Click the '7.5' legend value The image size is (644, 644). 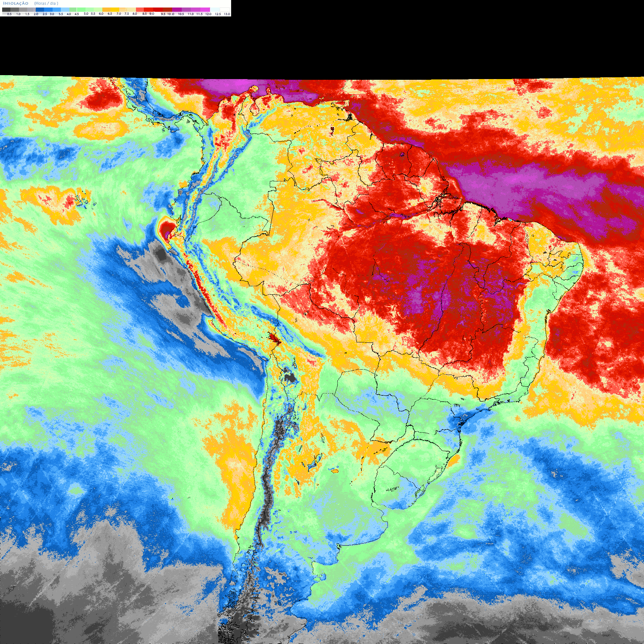coord(127,14)
